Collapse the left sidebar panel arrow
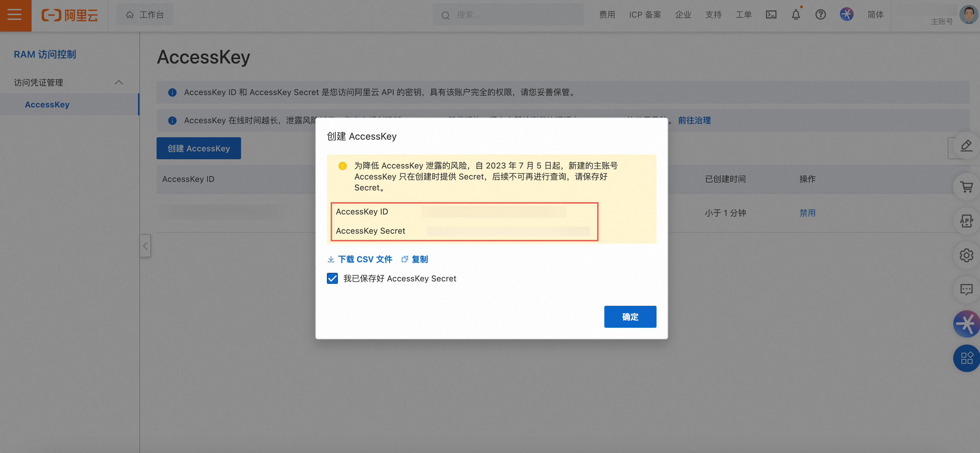Image resolution: width=980 pixels, height=453 pixels. tap(145, 246)
